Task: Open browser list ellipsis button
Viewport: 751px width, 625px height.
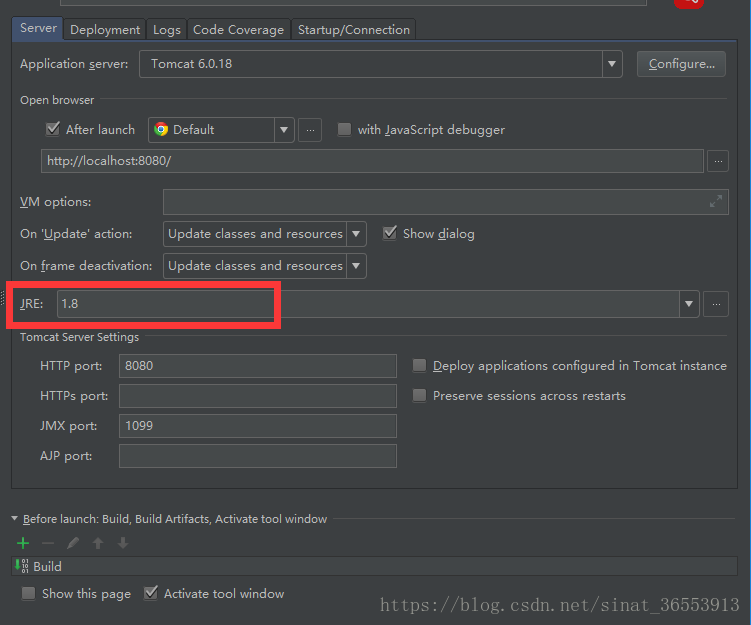Action: pos(310,130)
